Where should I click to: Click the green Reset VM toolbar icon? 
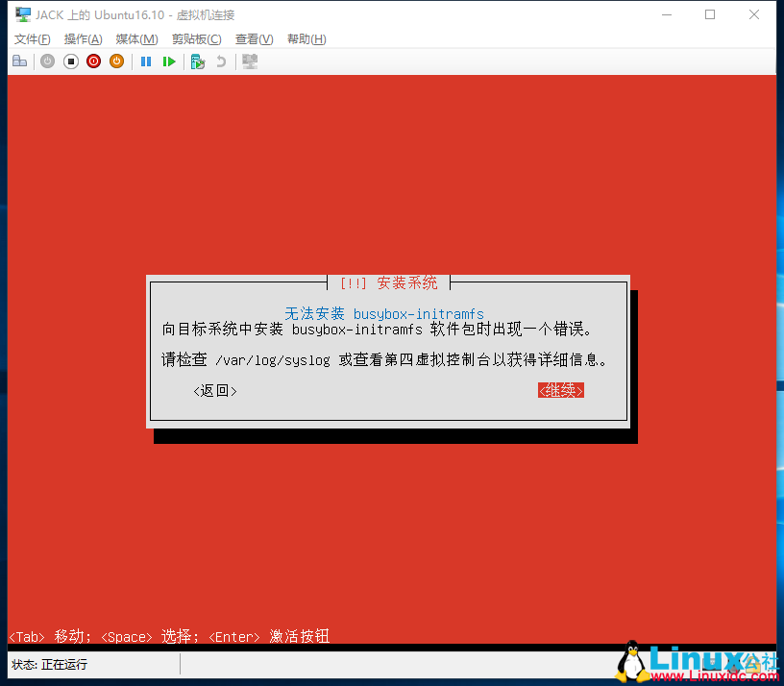pos(169,61)
